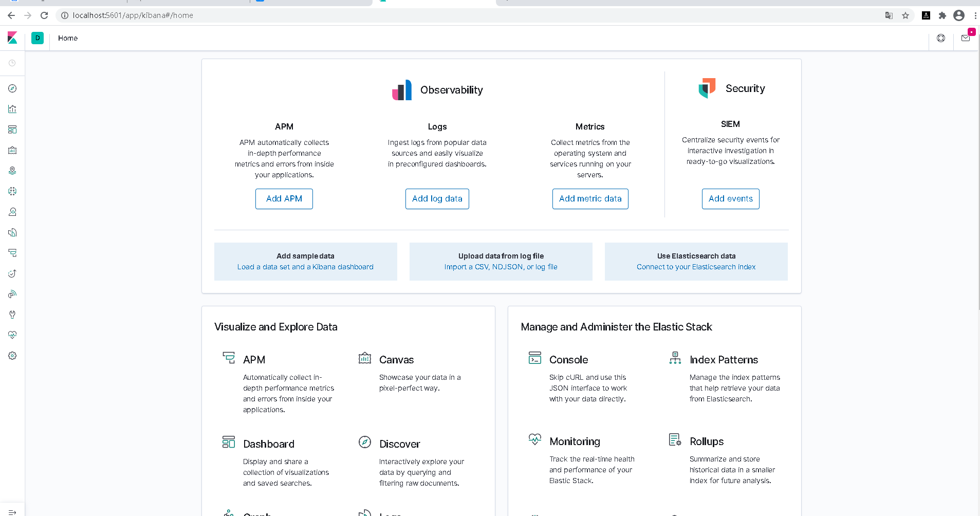Open the Canvas title link
The width and height of the screenshot is (980, 516).
[x=397, y=360]
